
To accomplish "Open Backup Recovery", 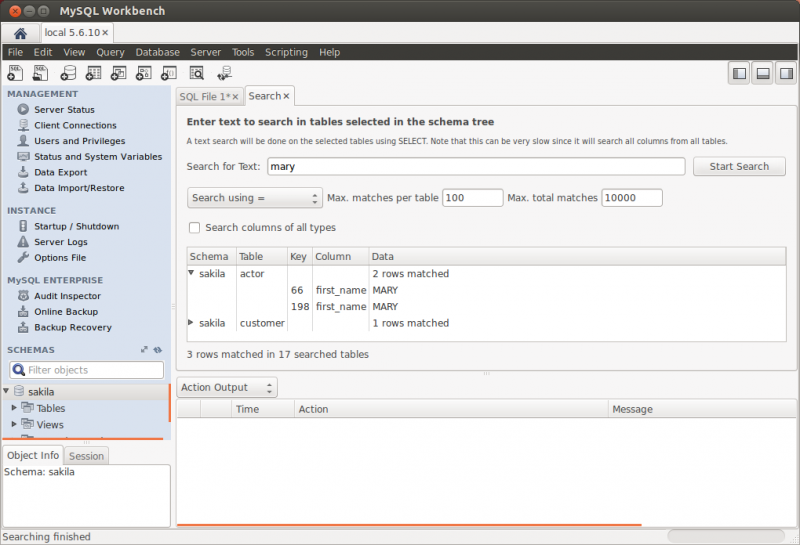I will (x=72, y=328).
